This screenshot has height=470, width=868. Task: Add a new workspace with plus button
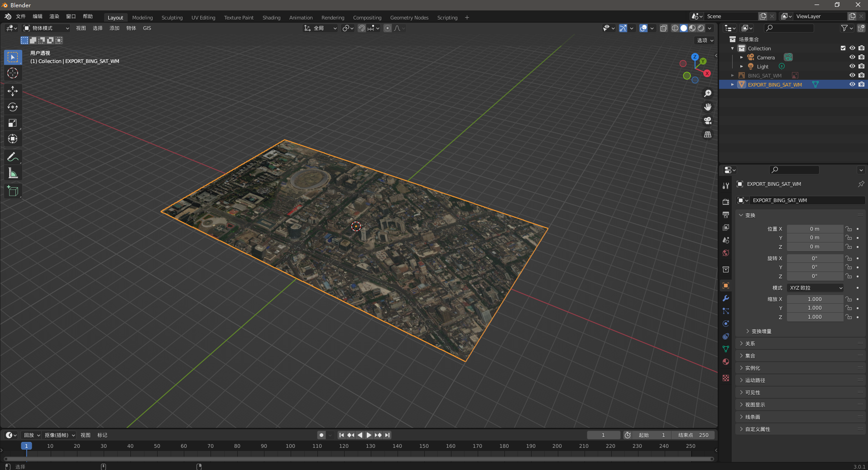[467, 18]
